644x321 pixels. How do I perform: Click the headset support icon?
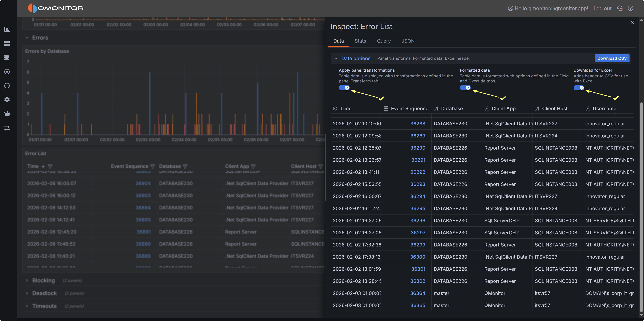click(x=620, y=8)
